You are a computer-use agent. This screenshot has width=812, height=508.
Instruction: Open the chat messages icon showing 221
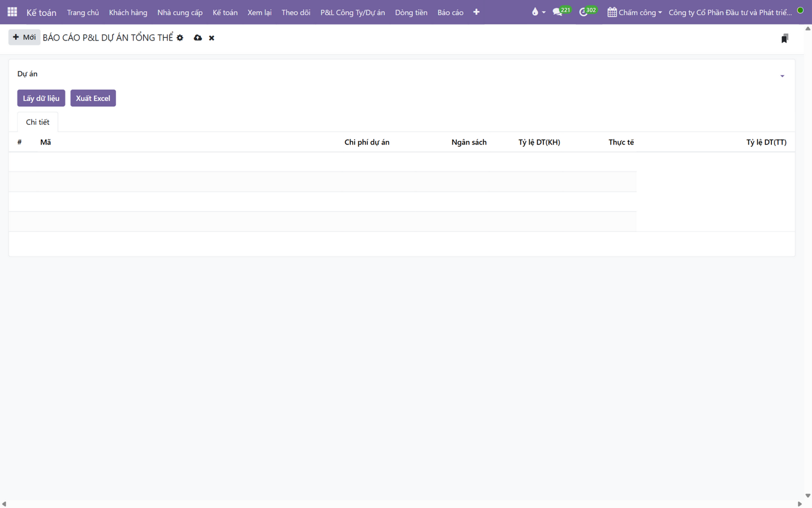(x=561, y=12)
